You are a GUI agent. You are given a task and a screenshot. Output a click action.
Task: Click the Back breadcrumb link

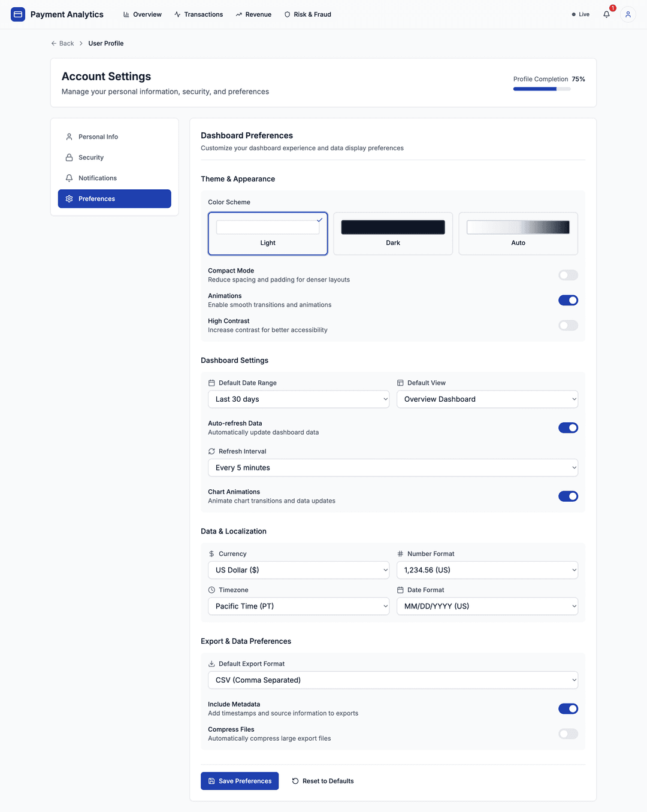click(x=62, y=43)
